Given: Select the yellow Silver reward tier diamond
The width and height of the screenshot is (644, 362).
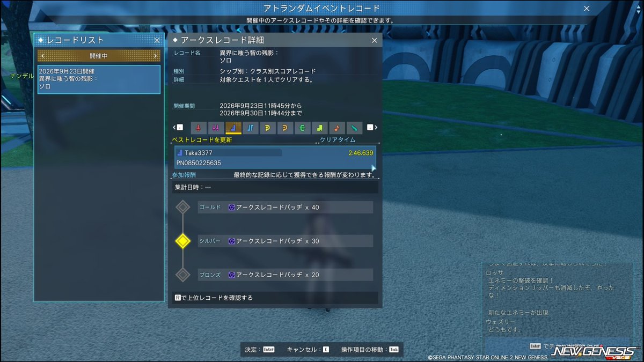Looking at the screenshot, I should (x=183, y=241).
